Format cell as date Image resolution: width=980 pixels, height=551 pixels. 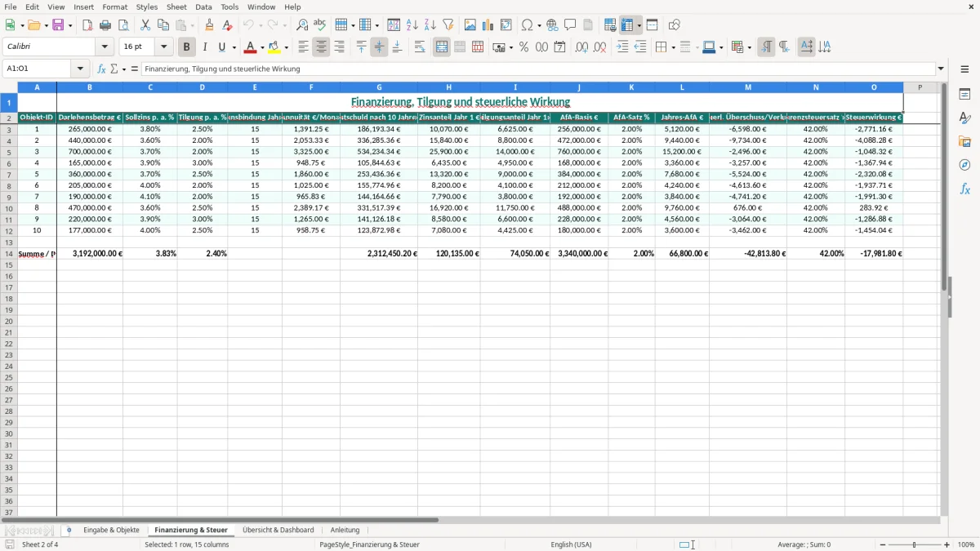[559, 47]
